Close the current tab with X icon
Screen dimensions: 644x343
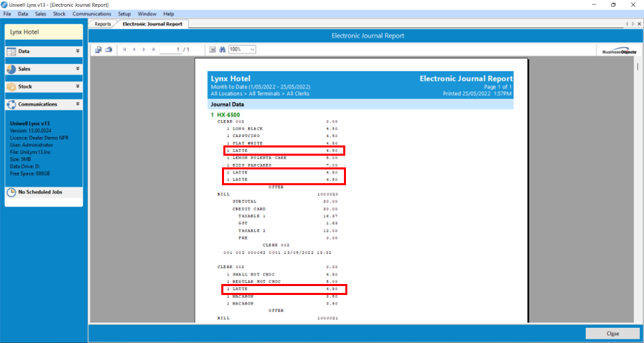click(639, 24)
